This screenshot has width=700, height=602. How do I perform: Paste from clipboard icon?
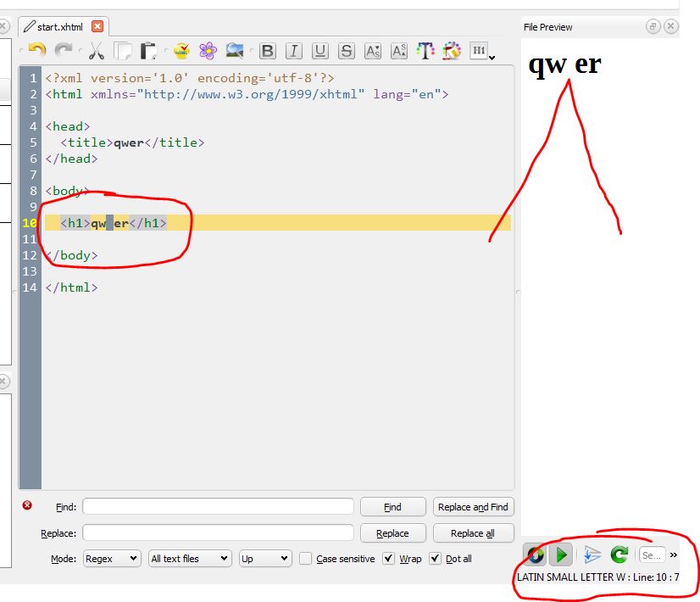(x=148, y=51)
